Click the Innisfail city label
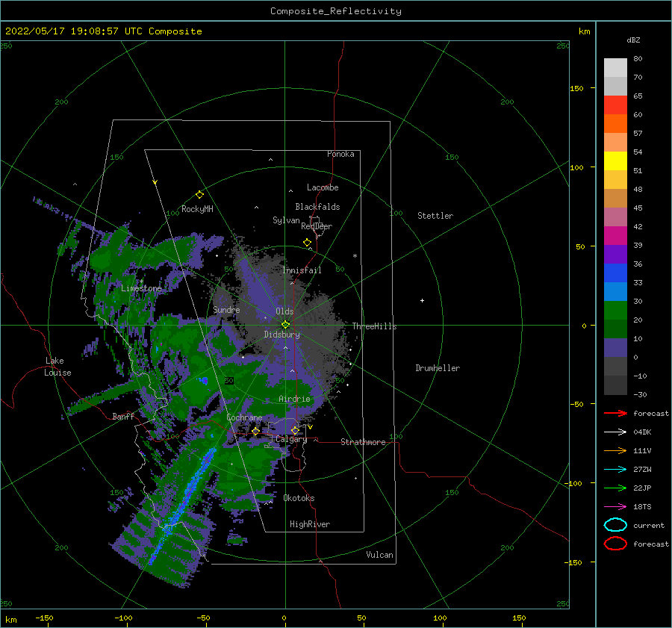Screen dimensions: 672x628 (x=302, y=270)
